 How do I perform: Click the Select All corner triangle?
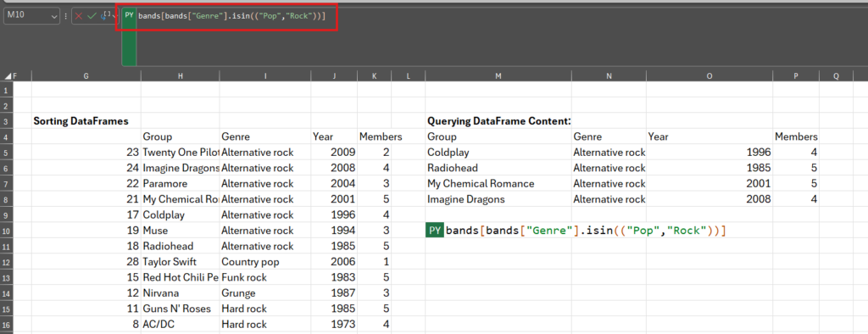pyautogui.click(x=7, y=76)
